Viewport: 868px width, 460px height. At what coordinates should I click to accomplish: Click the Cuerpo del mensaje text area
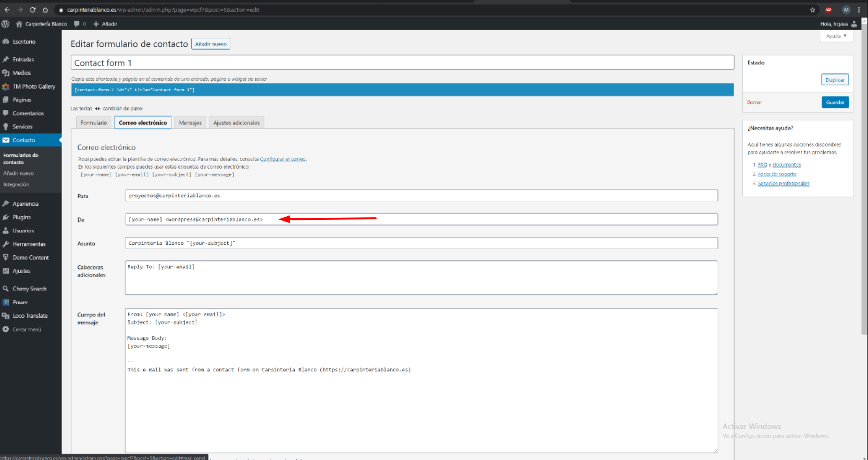click(x=421, y=380)
